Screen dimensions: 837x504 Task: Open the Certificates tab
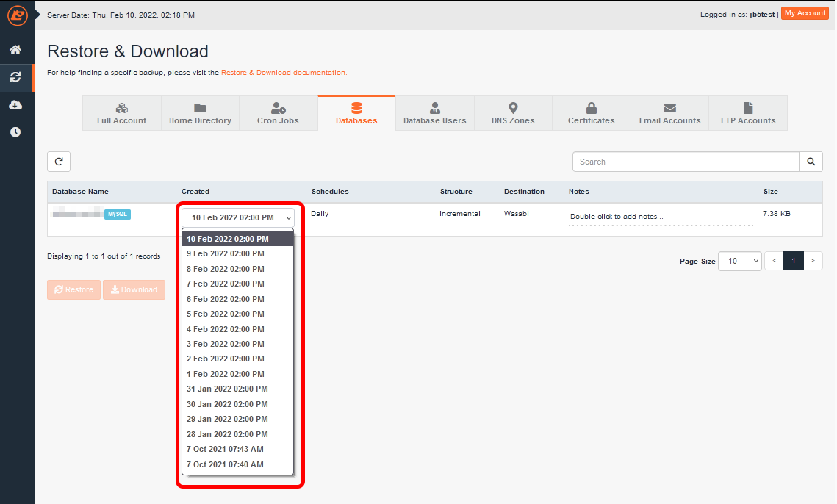(591, 113)
